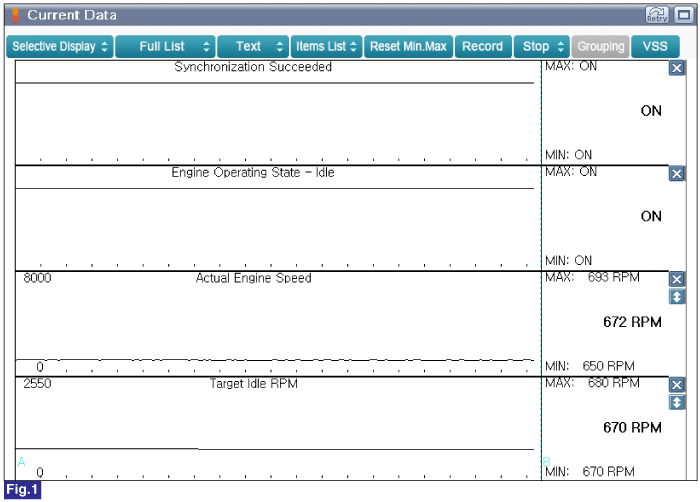Open the Stop dropdown
The width and height of the screenshot is (700, 502).
click(542, 46)
